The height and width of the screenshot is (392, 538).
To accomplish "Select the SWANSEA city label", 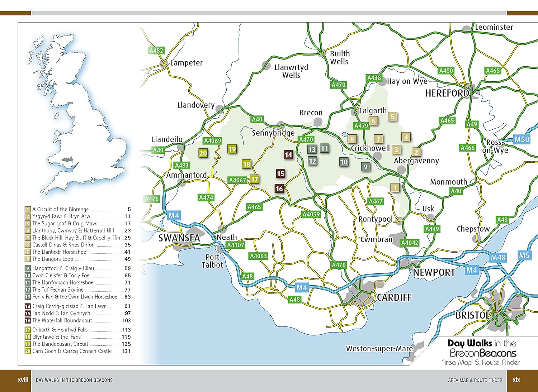I will pyautogui.click(x=179, y=238).
